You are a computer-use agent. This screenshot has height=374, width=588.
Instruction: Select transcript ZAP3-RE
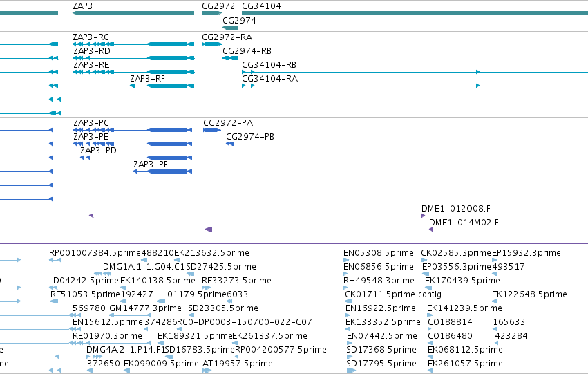[133, 72]
